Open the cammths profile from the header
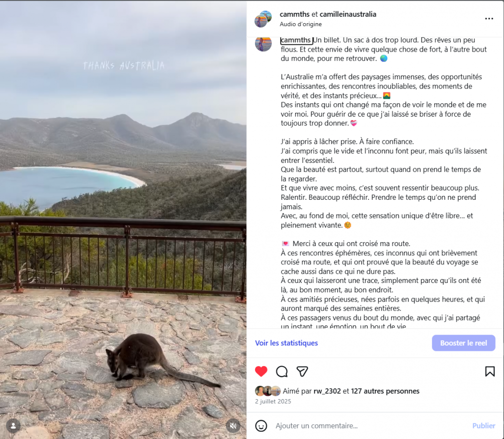 point(294,14)
